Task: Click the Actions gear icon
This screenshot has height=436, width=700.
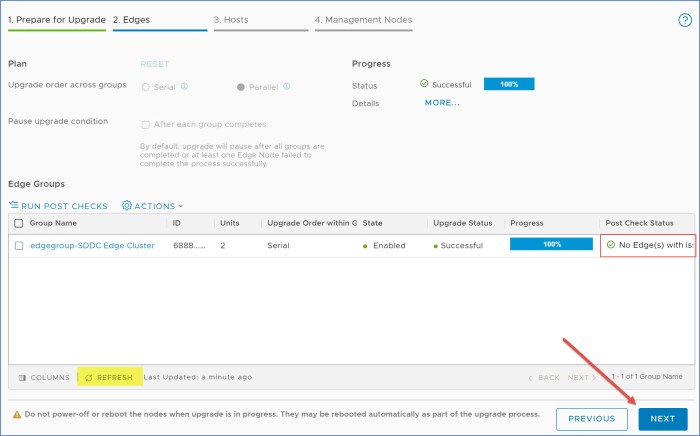Action: [127, 206]
